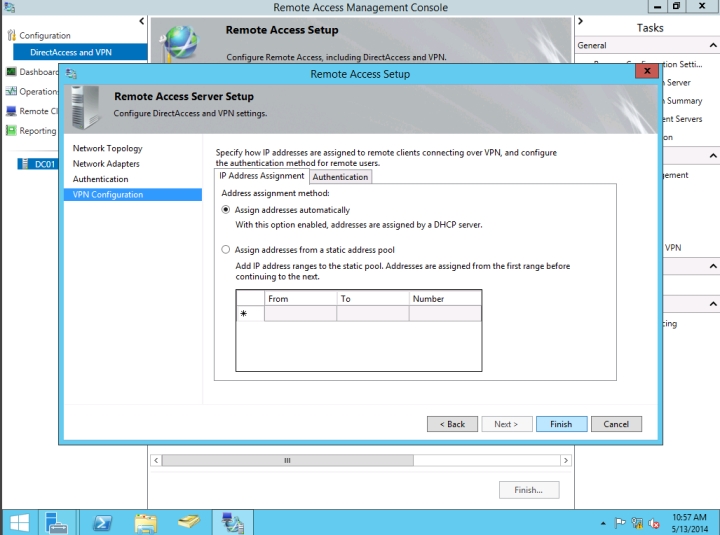Click the muted volume tray icon

click(x=654, y=523)
